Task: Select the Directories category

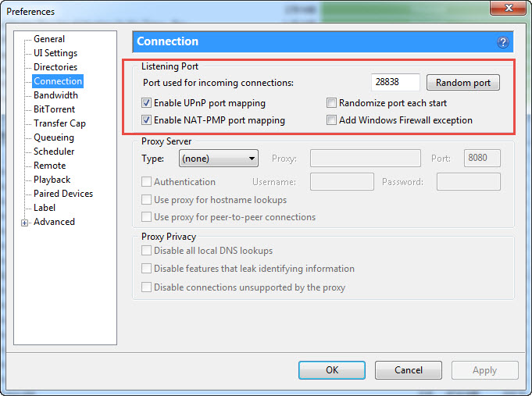Action: coord(55,67)
